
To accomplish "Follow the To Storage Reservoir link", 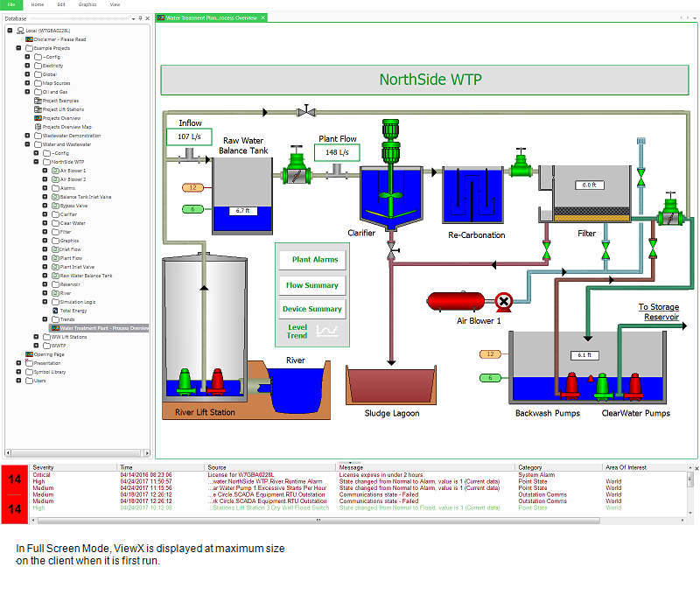I will [x=658, y=312].
